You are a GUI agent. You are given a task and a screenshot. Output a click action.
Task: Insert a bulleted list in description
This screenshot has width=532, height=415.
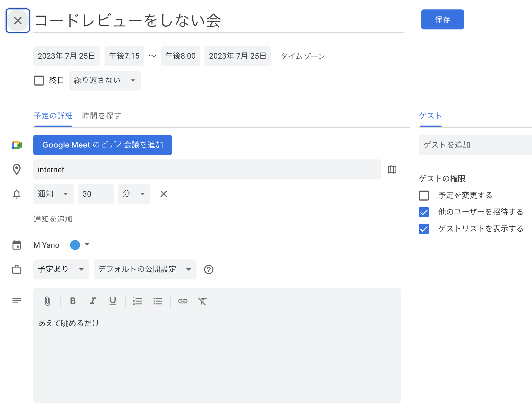[x=158, y=301]
